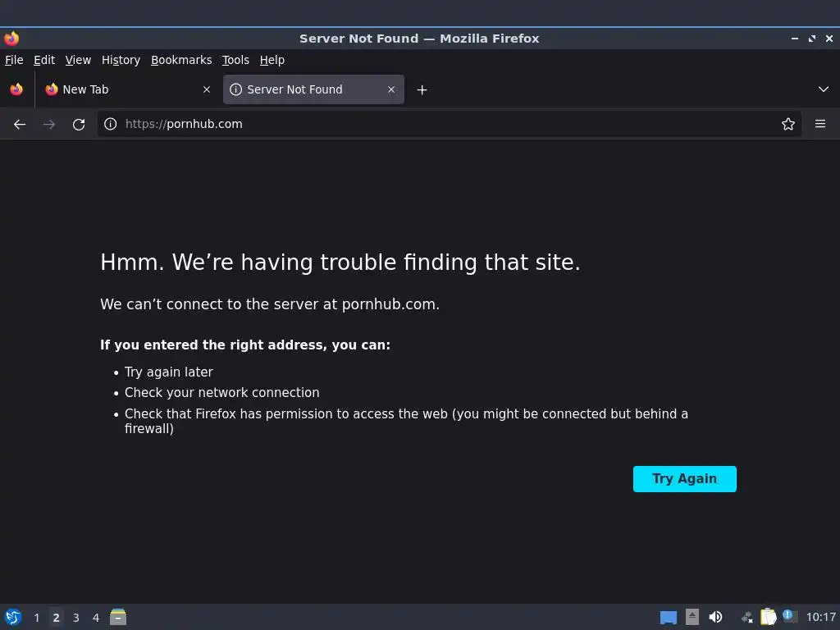Select the Server Not Found tab

(x=313, y=89)
